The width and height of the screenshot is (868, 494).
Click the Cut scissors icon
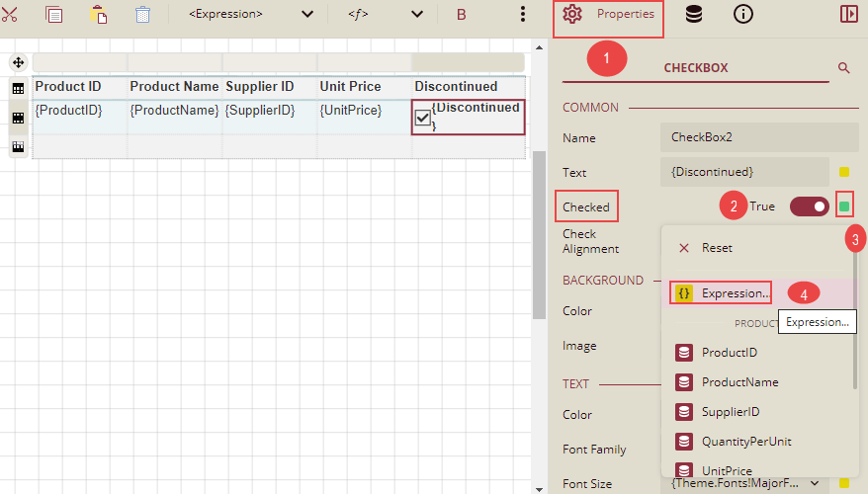[x=10, y=14]
